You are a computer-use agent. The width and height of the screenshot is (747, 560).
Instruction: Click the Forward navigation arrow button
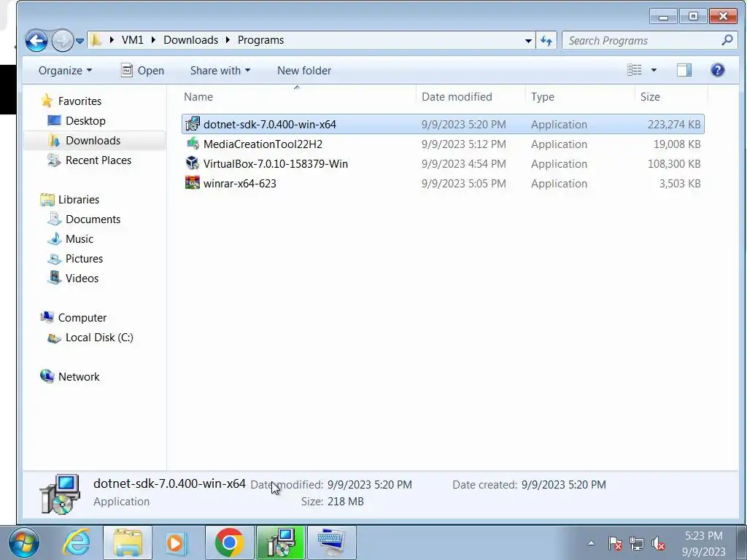(63, 41)
